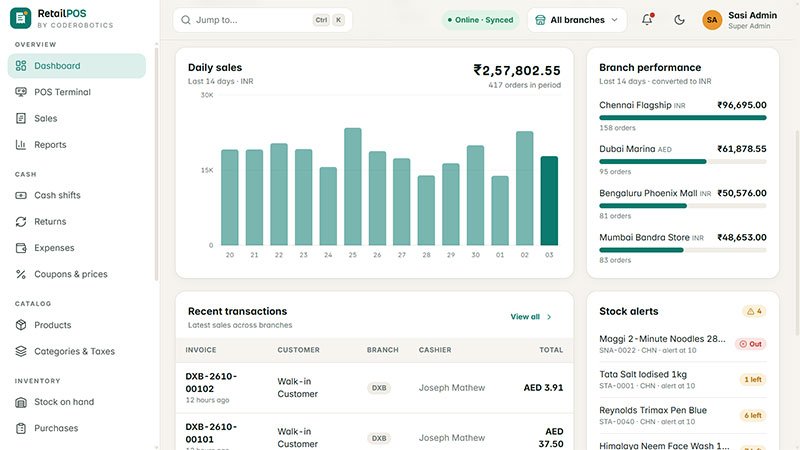Open the Sasi Admin profile menu
Image resolution: width=800 pixels, height=450 pixels.
pyautogui.click(x=740, y=20)
